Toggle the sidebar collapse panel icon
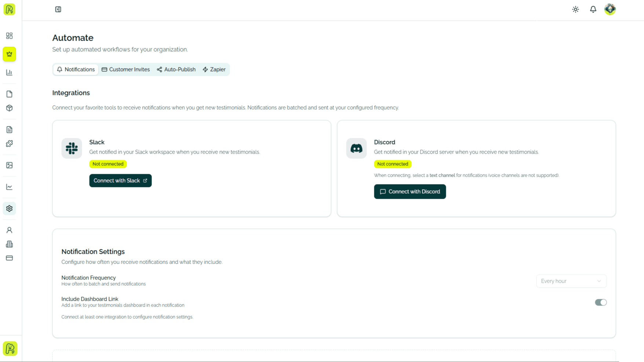This screenshot has height=362, width=644. (x=58, y=9)
